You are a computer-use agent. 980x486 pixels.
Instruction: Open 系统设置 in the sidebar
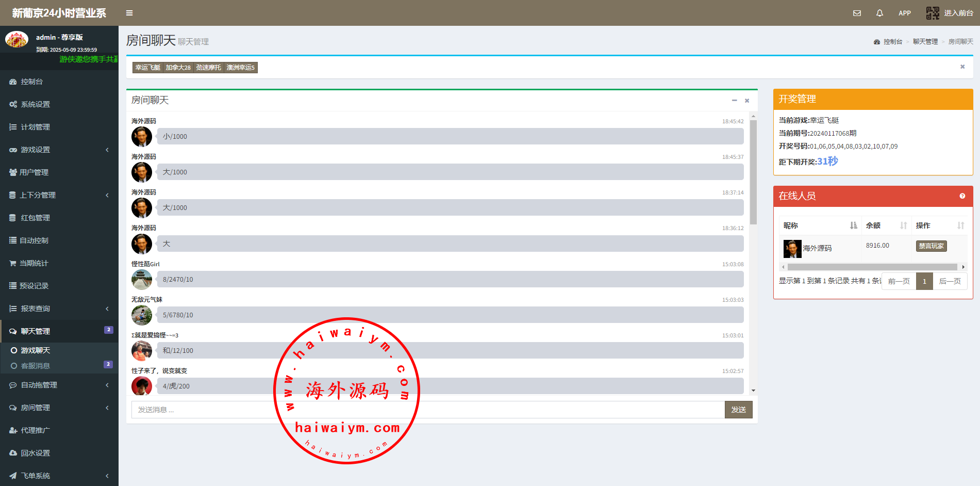click(35, 104)
